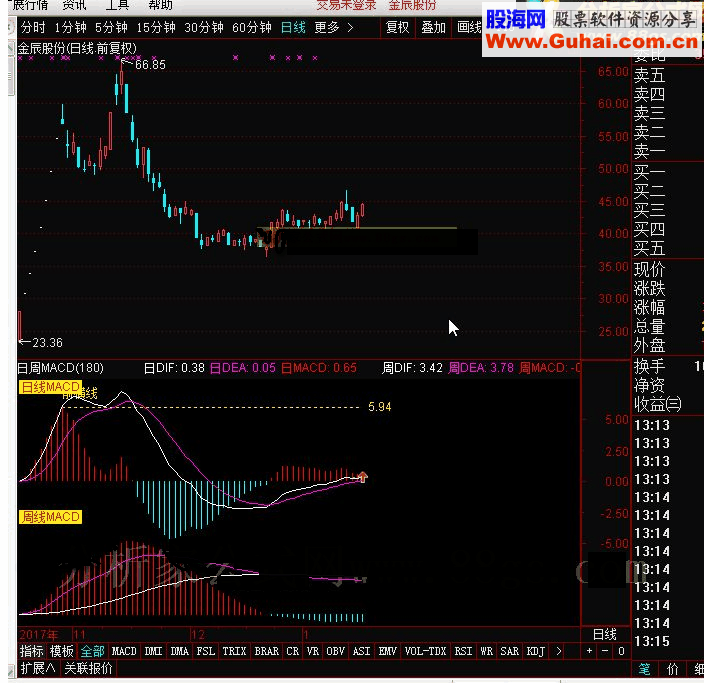Click the red arrow marker on MACD
This screenshot has height=683, width=704.
(363, 477)
